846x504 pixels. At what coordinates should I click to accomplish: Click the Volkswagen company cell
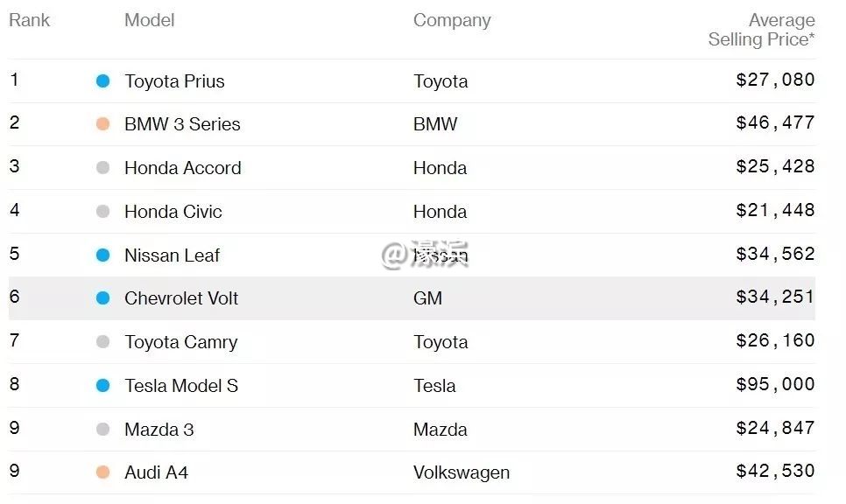point(461,472)
